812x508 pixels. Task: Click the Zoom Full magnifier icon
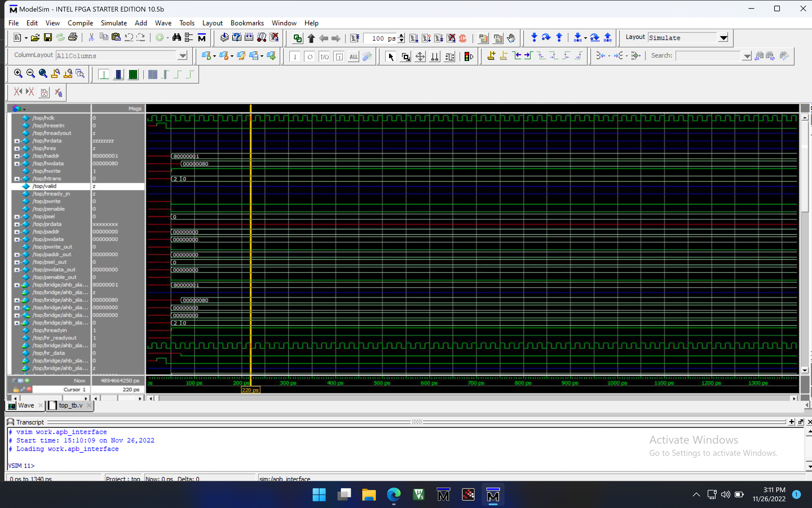pyautogui.click(x=43, y=74)
